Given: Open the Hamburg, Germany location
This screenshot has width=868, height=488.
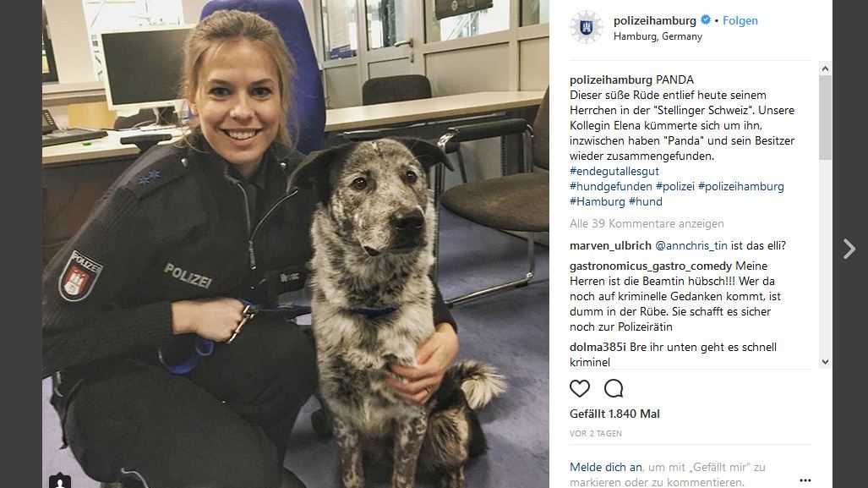Looking at the screenshot, I should (x=658, y=36).
